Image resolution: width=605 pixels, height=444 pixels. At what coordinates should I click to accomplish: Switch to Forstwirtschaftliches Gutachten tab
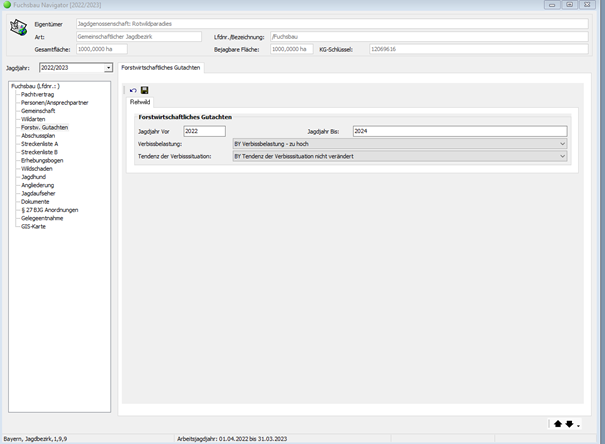pos(161,67)
